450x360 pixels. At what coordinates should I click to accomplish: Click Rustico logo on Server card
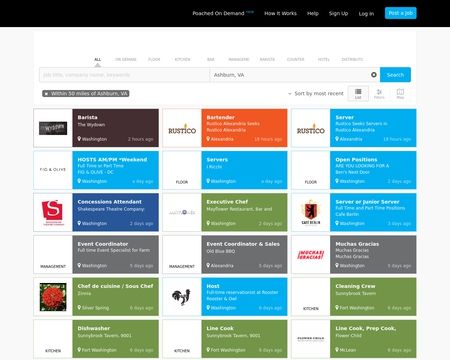click(311, 129)
